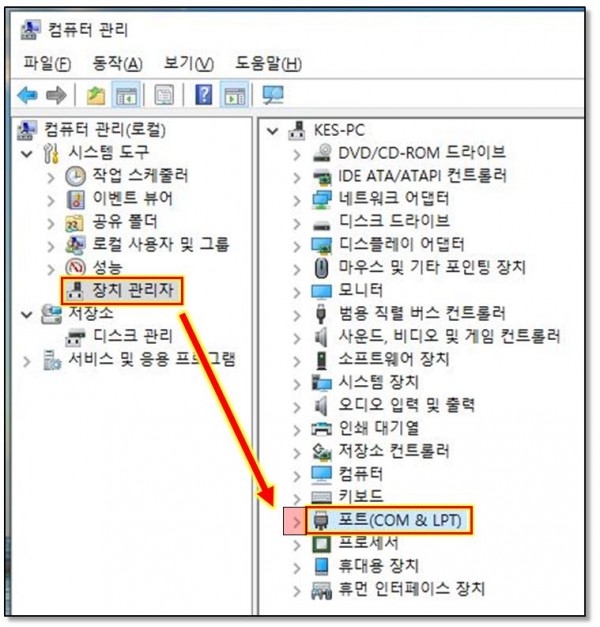Click the properties sheet toolbar icon

click(164, 95)
